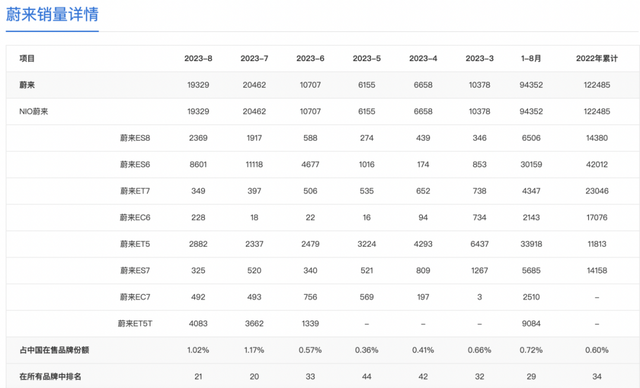Open the 蔚来EC7 model link
Viewport: 640px width, 388px height.
(x=135, y=297)
